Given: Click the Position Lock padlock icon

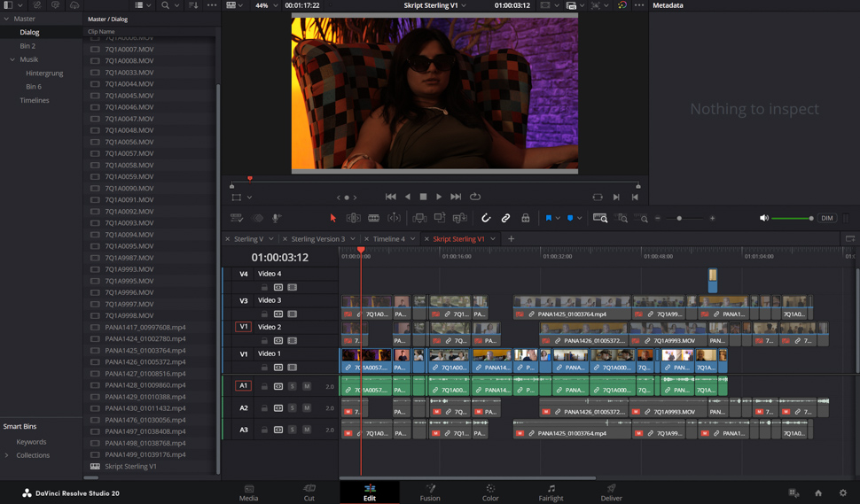Looking at the screenshot, I should tap(525, 218).
